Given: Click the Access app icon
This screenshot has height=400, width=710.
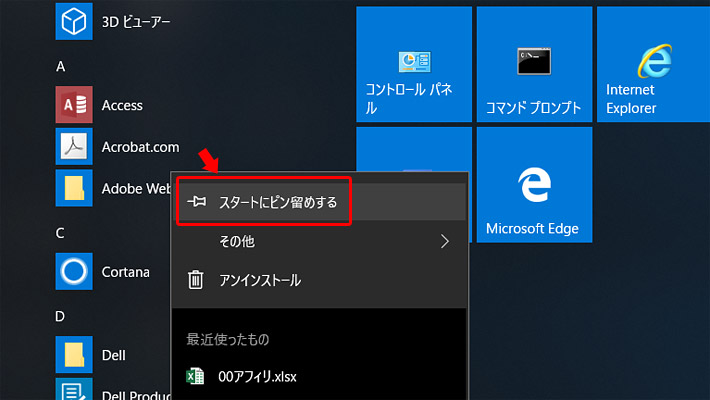Looking at the screenshot, I should (x=74, y=105).
